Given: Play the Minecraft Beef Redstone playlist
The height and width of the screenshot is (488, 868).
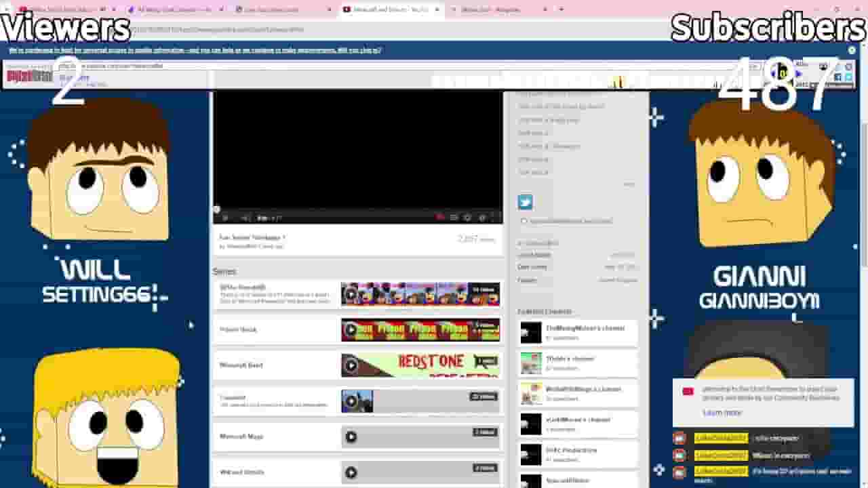Looking at the screenshot, I should tap(351, 365).
